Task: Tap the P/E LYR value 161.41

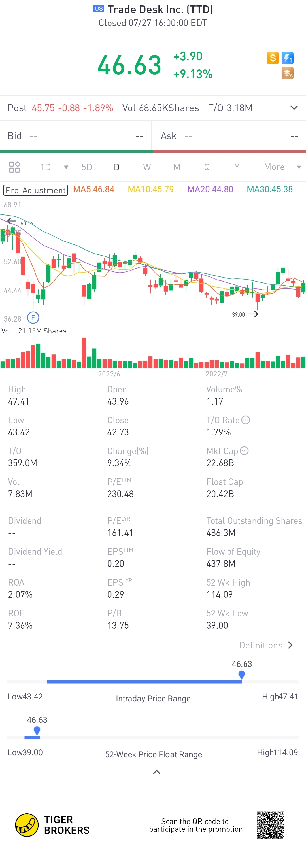Action: pyautogui.click(x=120, y=533)
